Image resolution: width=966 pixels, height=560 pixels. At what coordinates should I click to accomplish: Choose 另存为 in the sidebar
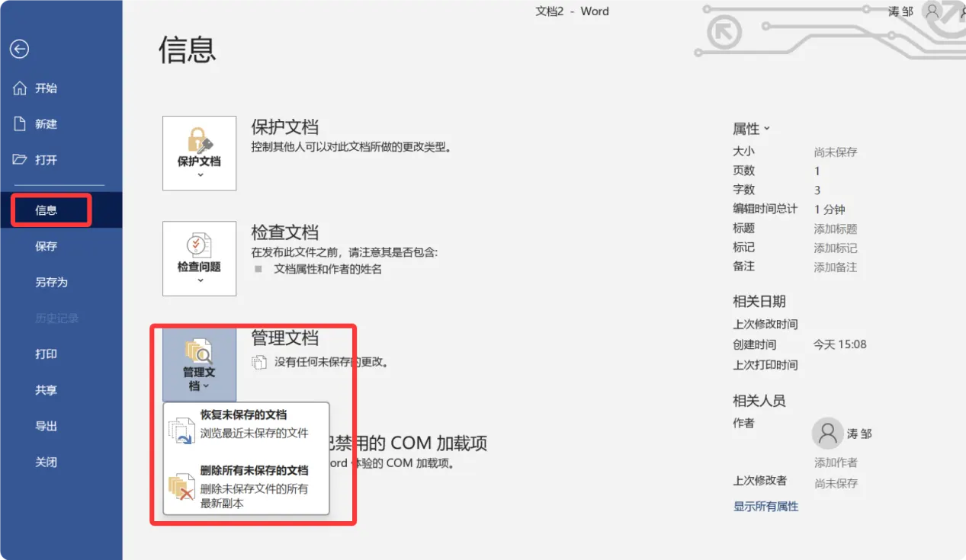(61, 282)
